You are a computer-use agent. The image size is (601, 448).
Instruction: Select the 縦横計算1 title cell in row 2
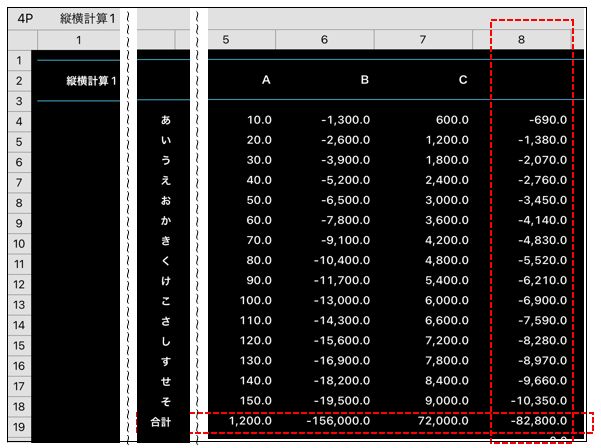(92, 80)
